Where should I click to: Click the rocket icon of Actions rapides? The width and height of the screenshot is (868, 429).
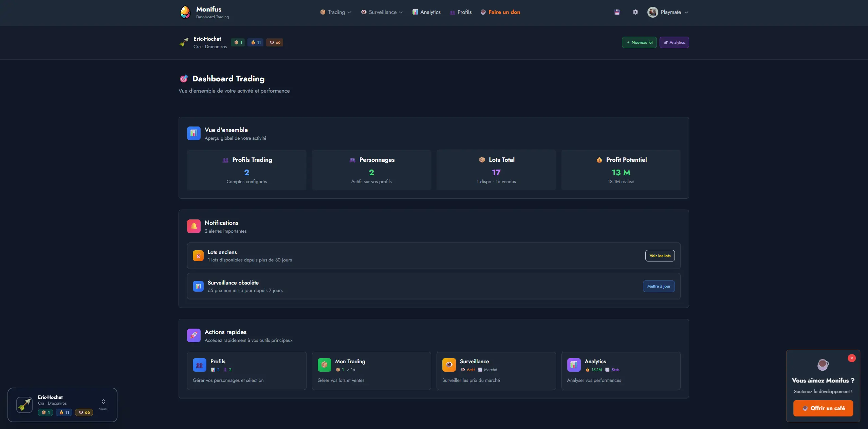coord(193,335)
